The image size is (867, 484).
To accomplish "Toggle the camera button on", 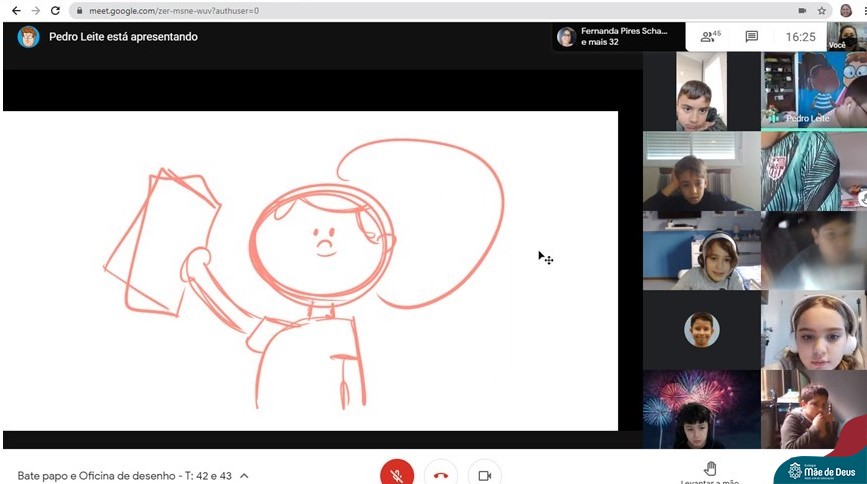I will coord(485,475).
